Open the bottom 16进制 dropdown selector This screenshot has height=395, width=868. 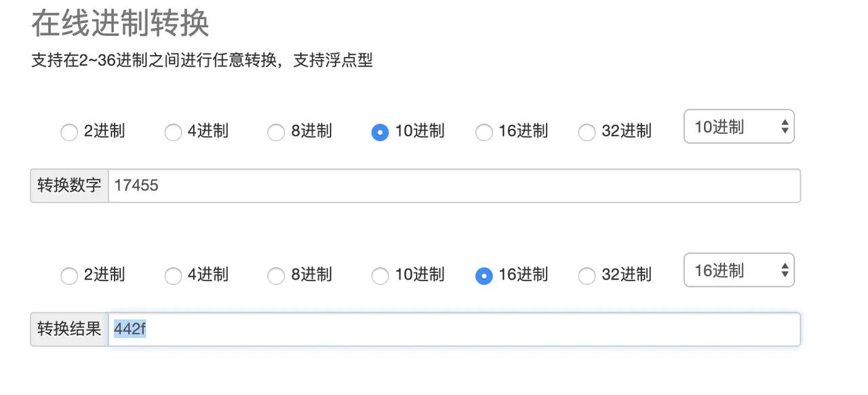pyautogui.click(x=738, y=270)
